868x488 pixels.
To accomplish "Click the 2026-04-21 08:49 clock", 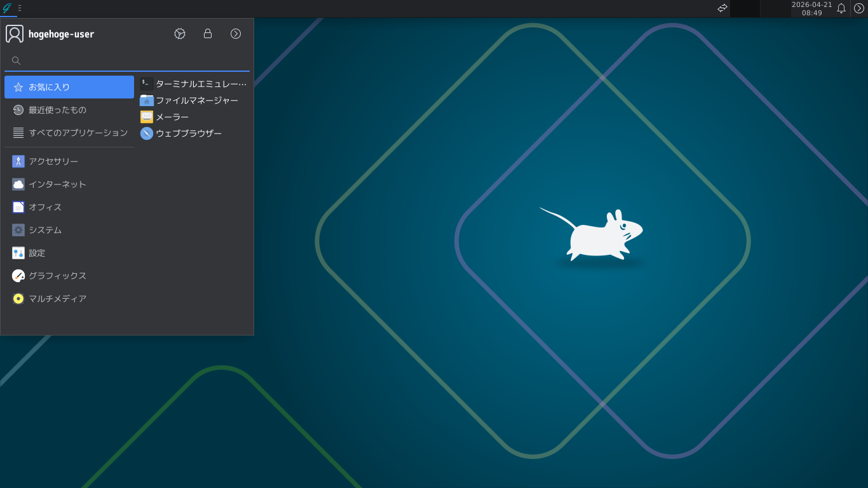I will coord(811,8).
